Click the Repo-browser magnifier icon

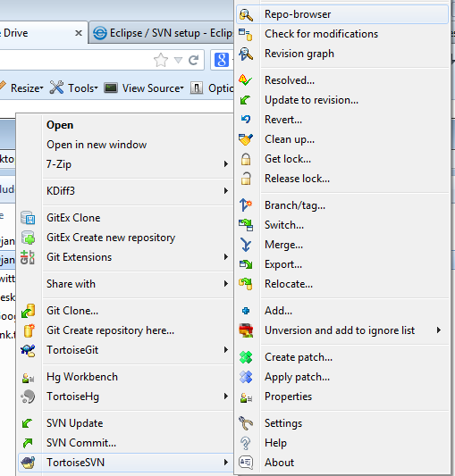(x=246, y=14)
